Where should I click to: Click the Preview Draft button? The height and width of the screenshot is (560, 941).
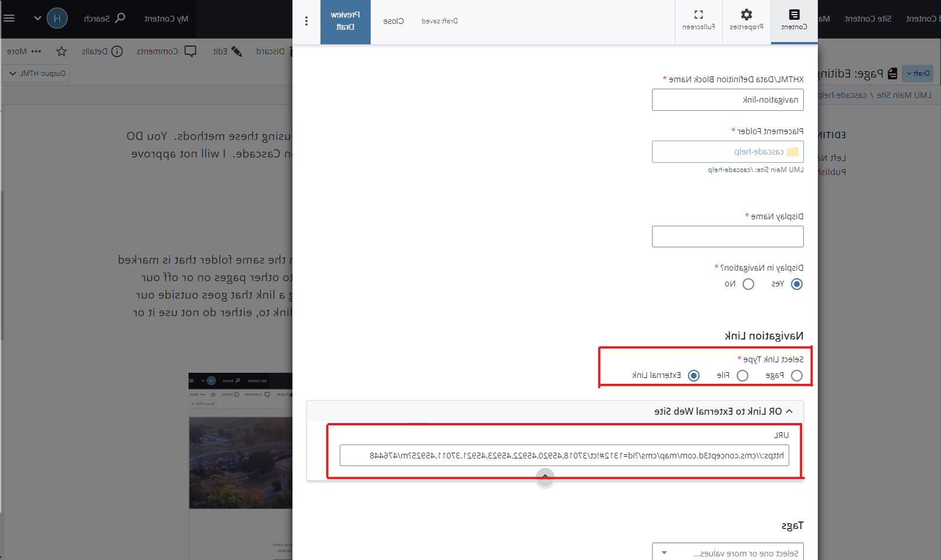(345, 21)
